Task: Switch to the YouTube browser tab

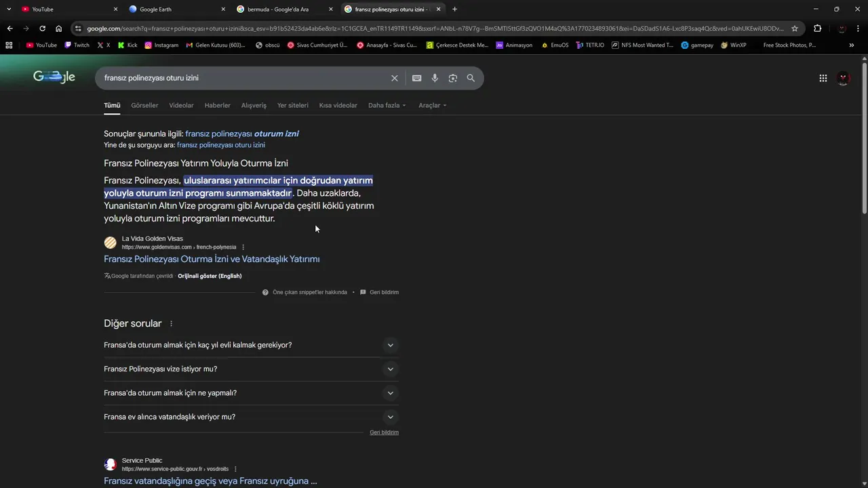Action: (68, 9)
